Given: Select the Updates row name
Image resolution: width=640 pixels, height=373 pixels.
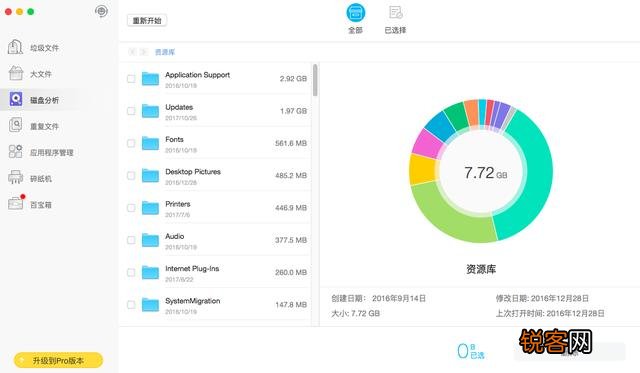Looking at the screenshot, I should 179,107.
